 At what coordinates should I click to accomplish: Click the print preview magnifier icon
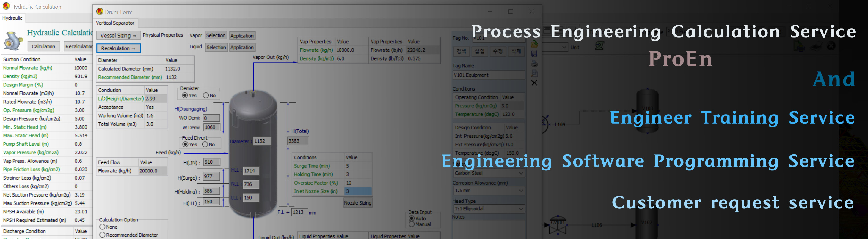tap(534, 73)
